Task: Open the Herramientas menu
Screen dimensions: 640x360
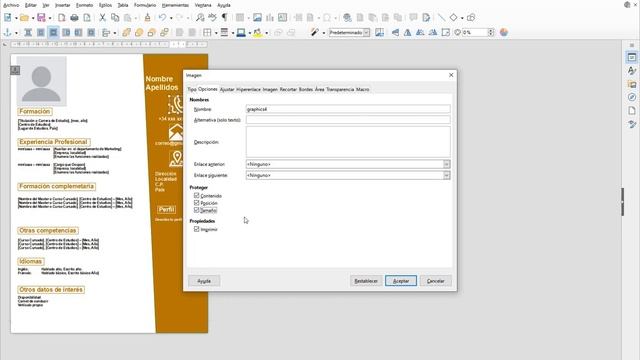Action: (x=175, y=5)
